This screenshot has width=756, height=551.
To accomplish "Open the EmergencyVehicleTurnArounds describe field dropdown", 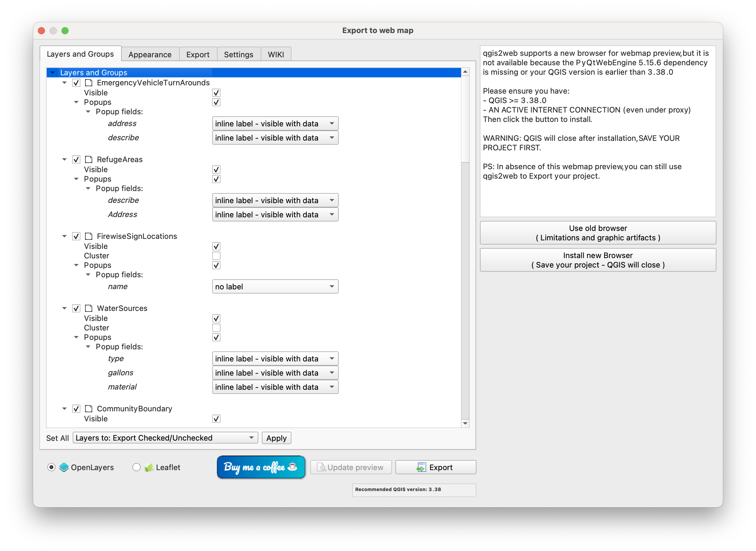I will tap(275, 138).
